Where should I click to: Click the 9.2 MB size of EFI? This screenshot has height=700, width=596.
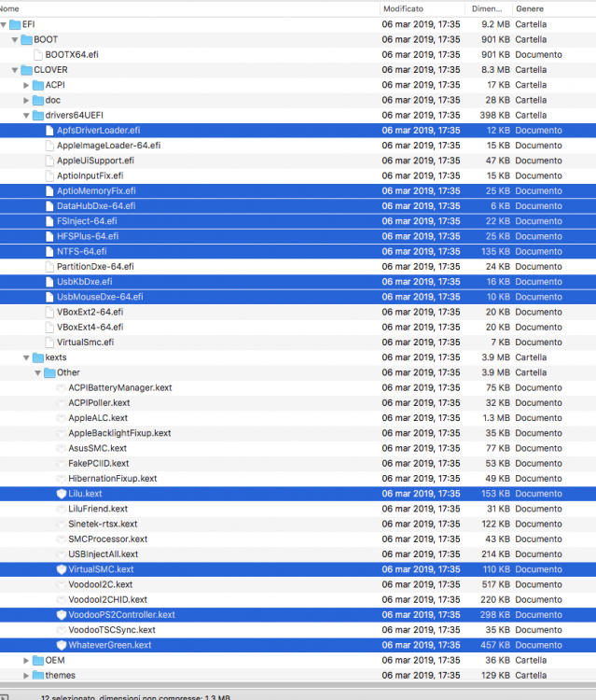click(x=495, y=24)
